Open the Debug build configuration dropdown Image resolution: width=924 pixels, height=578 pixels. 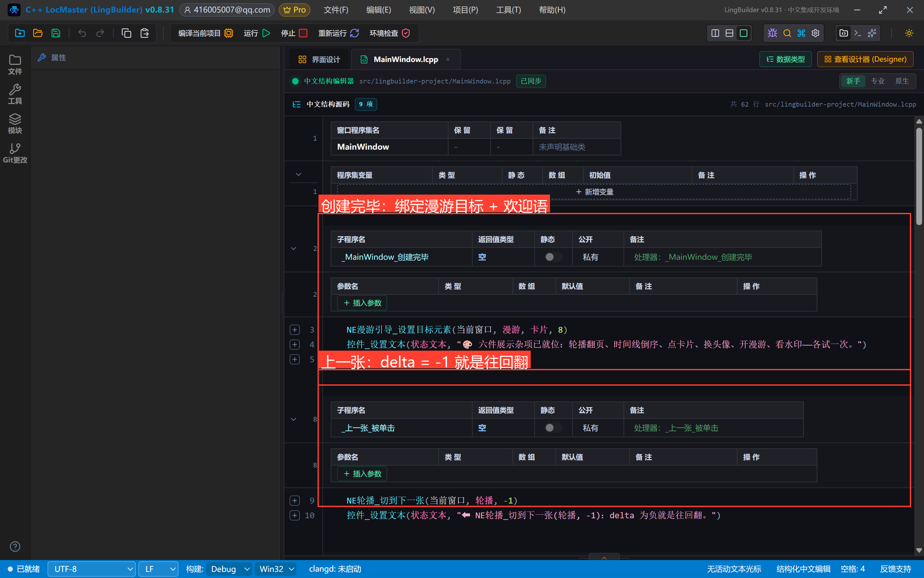tap(229, 569)
